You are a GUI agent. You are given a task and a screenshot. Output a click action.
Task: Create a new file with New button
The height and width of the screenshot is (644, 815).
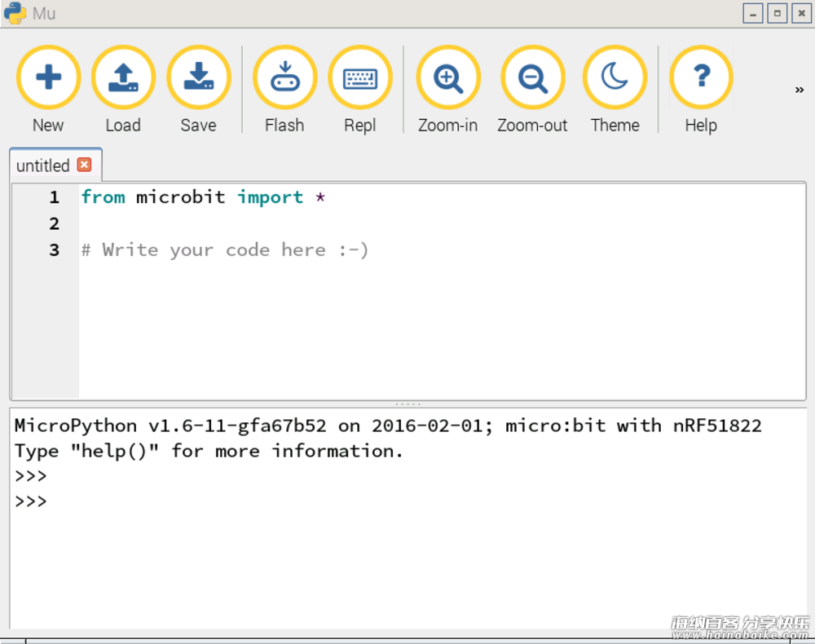click(x=48, y=90)
